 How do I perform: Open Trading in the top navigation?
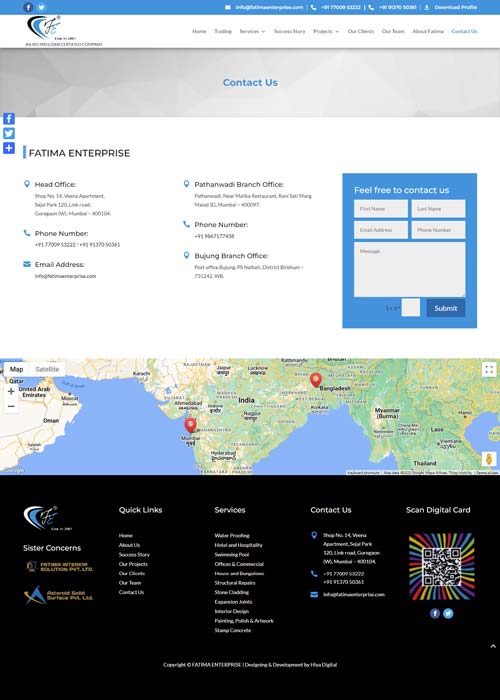coord(223,31)
